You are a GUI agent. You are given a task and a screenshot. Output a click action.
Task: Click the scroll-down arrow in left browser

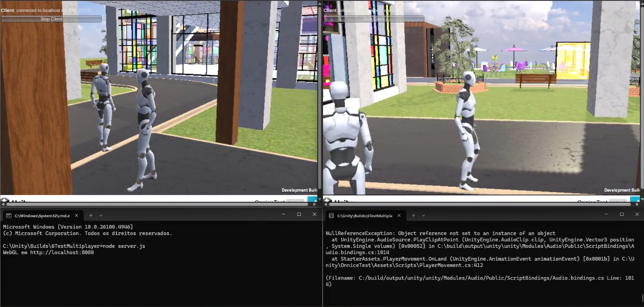(x=320, y=199)
